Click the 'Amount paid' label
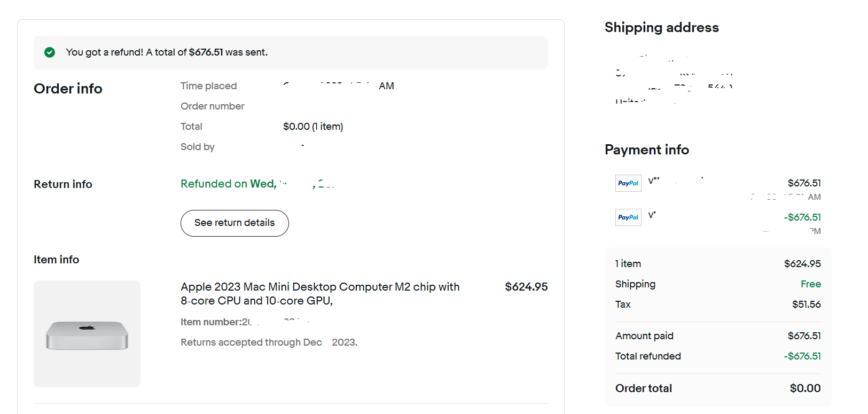This screenshot has height=414, width=868. [x=644, y=336]
